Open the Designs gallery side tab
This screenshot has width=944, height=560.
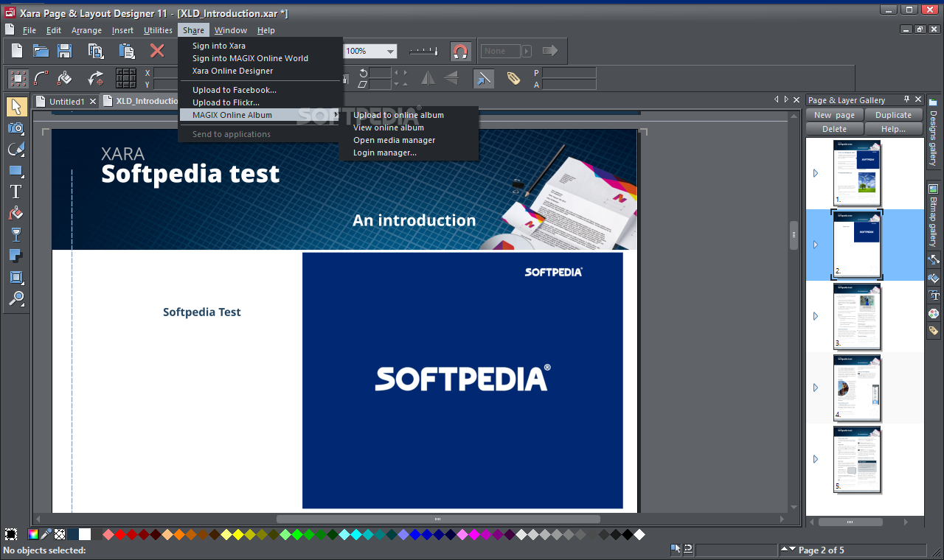pyautogui.click(x=933, y=133)
